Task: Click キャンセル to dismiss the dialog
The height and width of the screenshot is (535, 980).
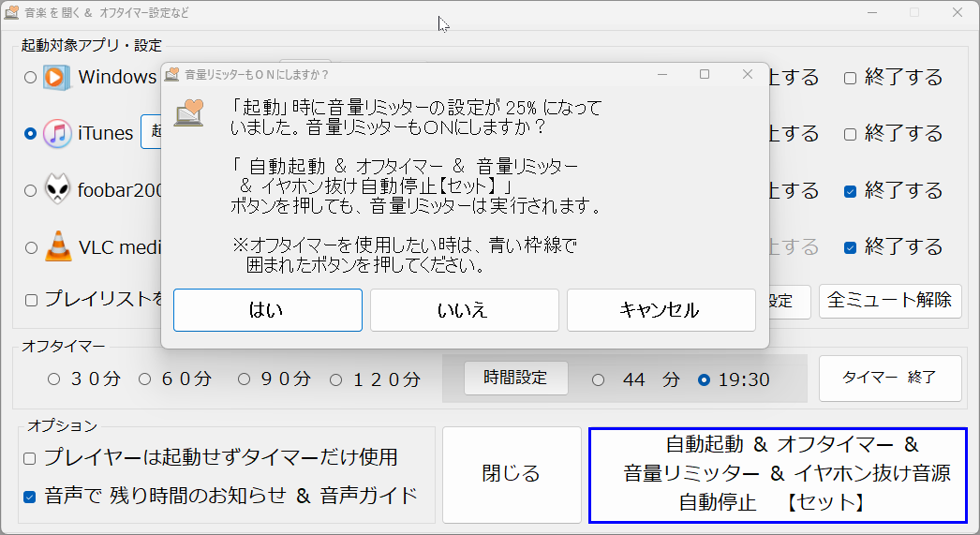Action: click(x=661, y=310)
